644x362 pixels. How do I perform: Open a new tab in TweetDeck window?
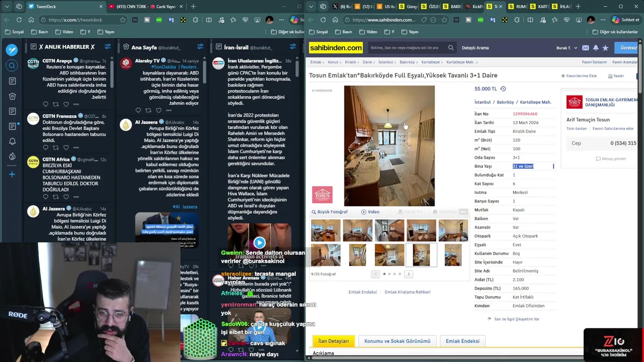193,7
